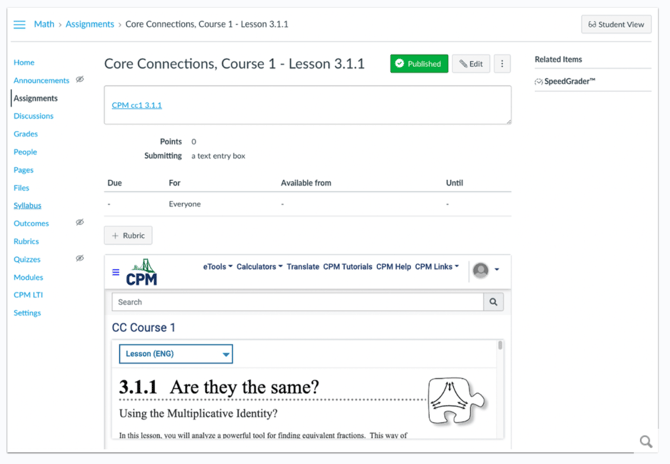Viewport: 670px width, 464px height.
Task: Toggle the Quizzes hidden eye icon
Action: tap(80, 258)
